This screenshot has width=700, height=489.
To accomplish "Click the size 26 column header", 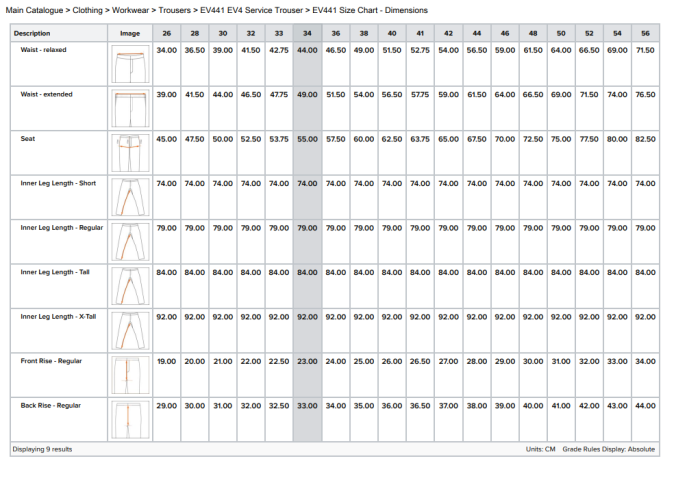I will [x=166, y=33].
